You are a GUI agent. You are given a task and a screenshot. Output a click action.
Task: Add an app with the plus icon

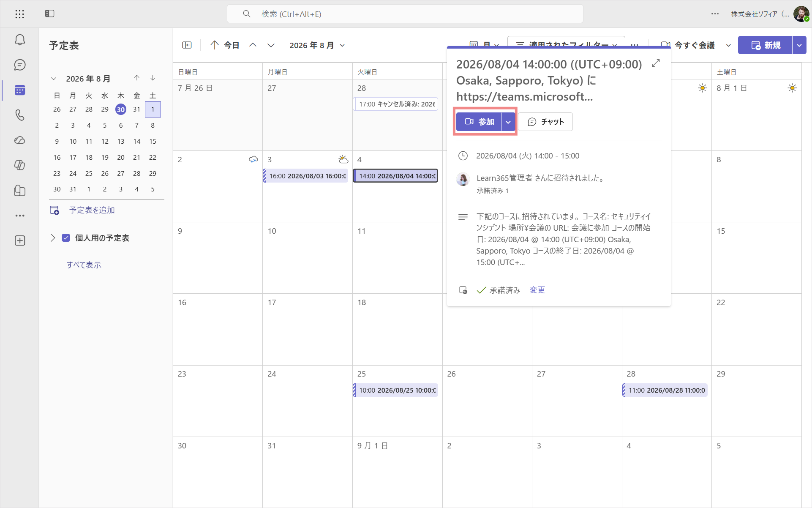click(x=20, y=240)
